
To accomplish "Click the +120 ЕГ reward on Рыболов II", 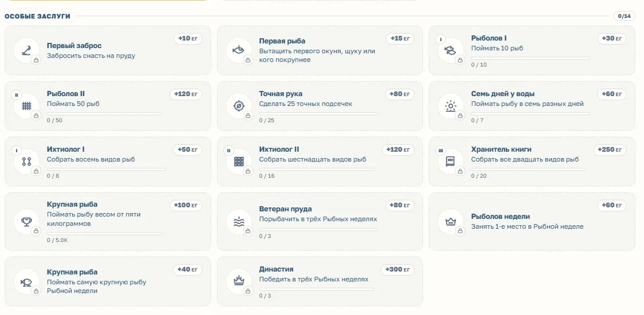I will coord(186,94).
